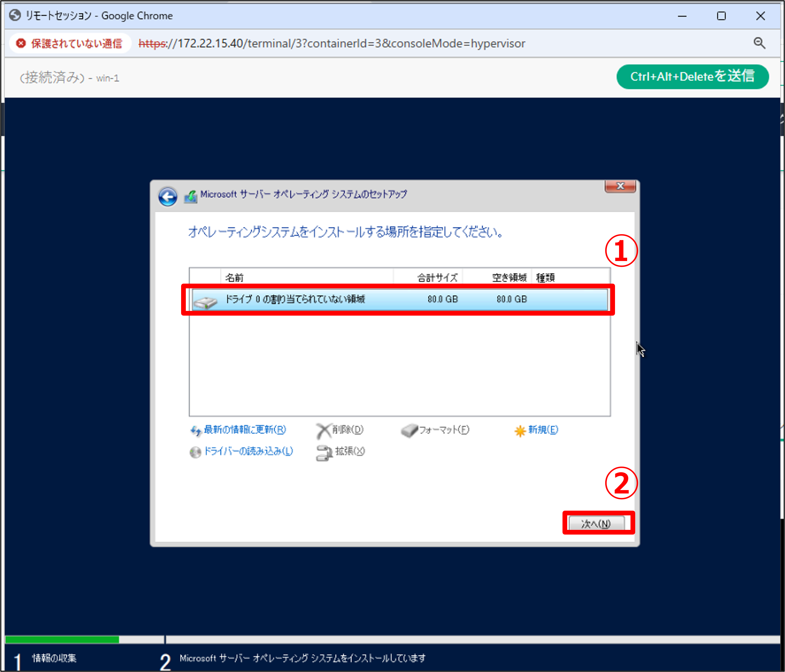Click the setup wizard icon beside title

tap(191, 196)
